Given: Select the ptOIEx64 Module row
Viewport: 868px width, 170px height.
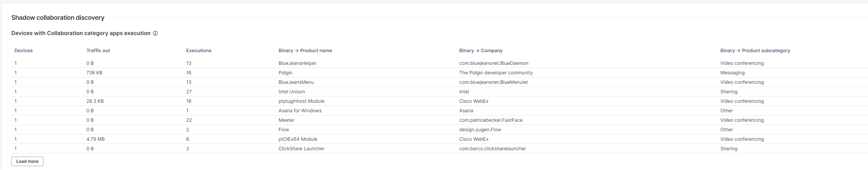Looking at the screenshot, I should click(298, 139).
